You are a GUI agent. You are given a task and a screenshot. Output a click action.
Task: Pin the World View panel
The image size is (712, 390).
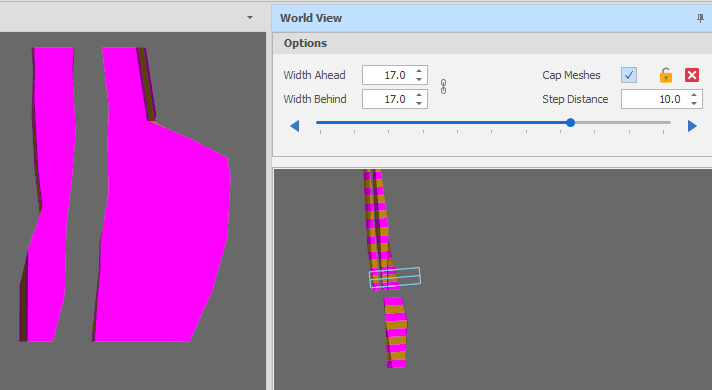click(700, 18)
